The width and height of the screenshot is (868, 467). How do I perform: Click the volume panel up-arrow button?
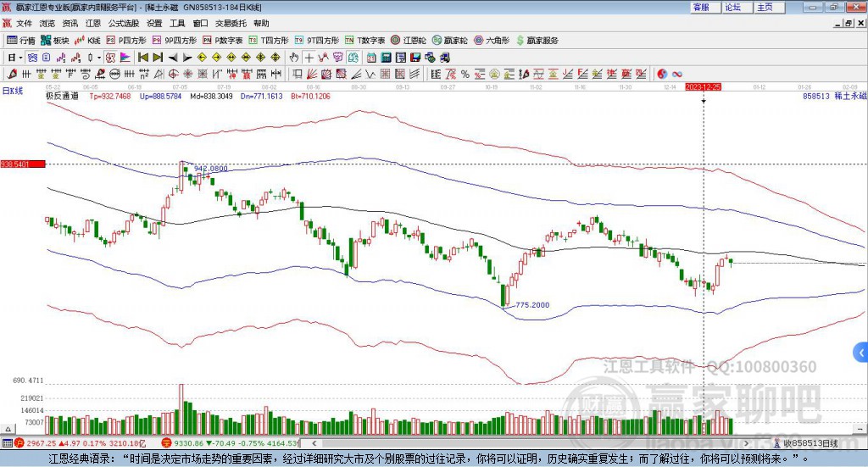[8, 429]
